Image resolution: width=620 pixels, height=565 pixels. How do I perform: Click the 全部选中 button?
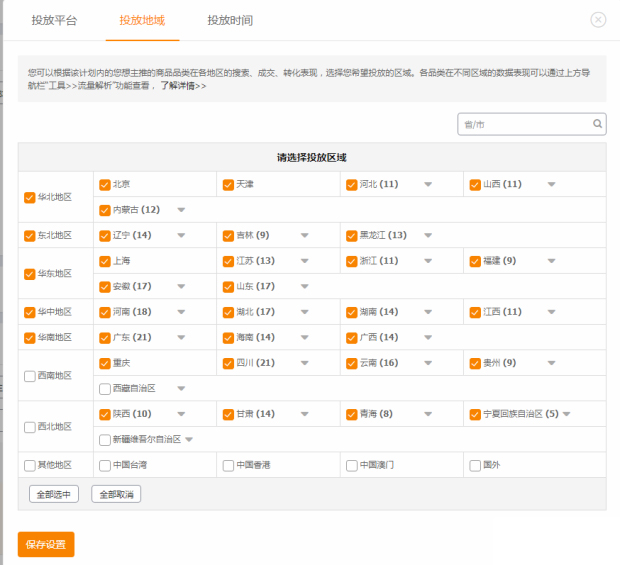pos(54,494)
